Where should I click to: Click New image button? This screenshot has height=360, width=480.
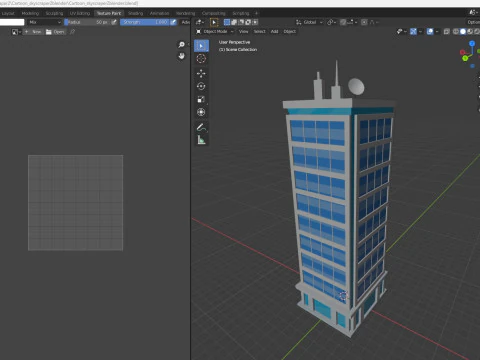[x=33, y=32]
